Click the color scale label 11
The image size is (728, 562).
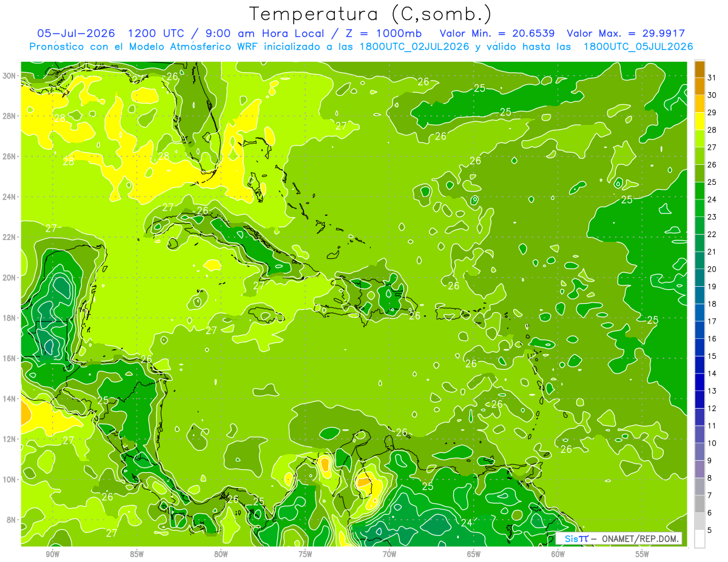713,426
